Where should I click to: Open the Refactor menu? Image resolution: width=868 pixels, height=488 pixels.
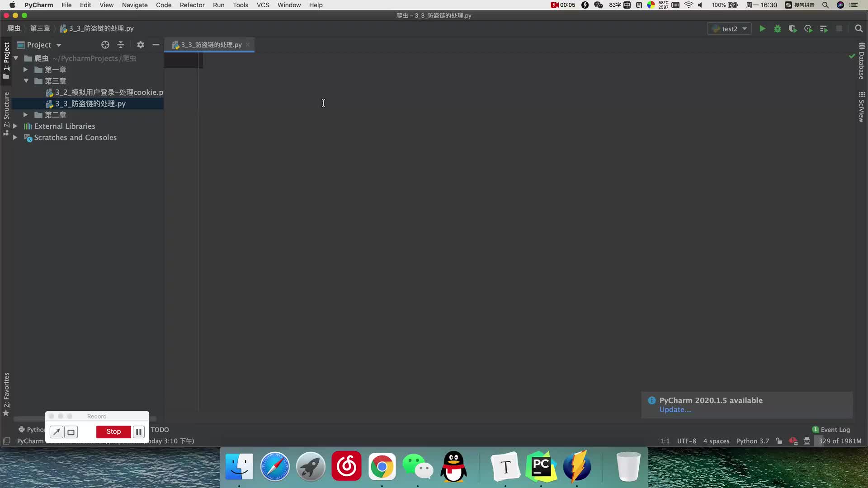coord(192,5)
